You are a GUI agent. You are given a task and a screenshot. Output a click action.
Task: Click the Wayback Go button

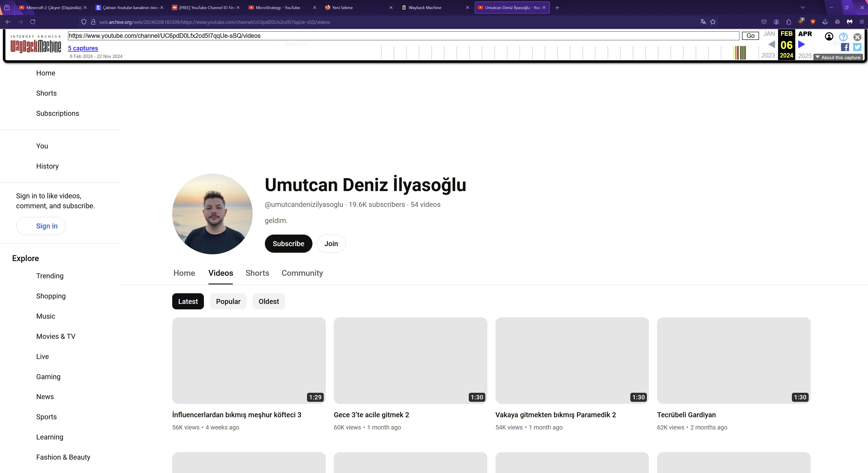point(750,36)
